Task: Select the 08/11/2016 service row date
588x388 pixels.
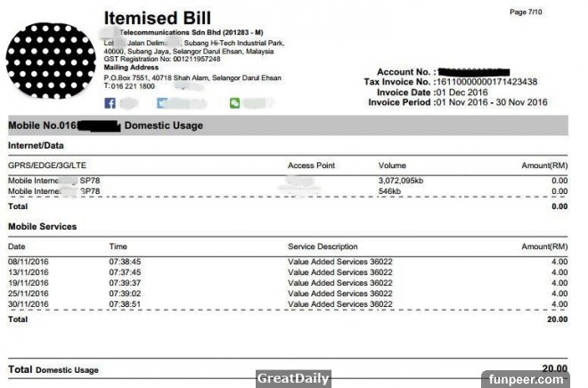Action: [27, 262]
